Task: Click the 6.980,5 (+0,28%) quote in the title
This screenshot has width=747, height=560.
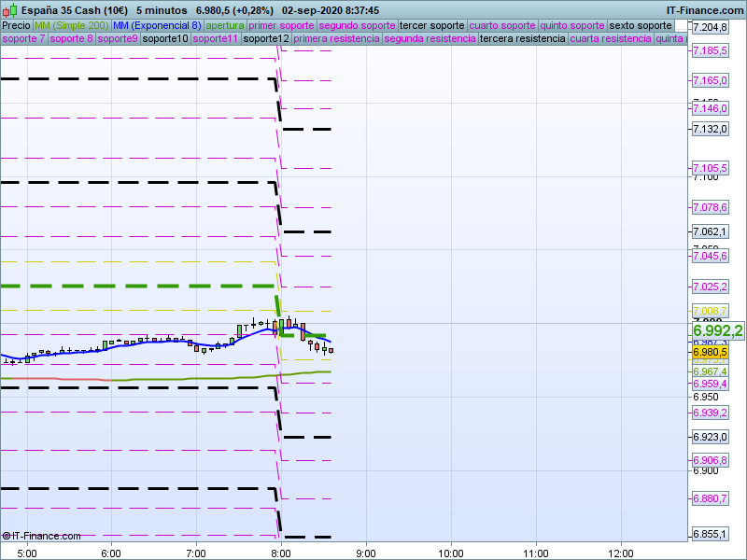Action: 234,10
